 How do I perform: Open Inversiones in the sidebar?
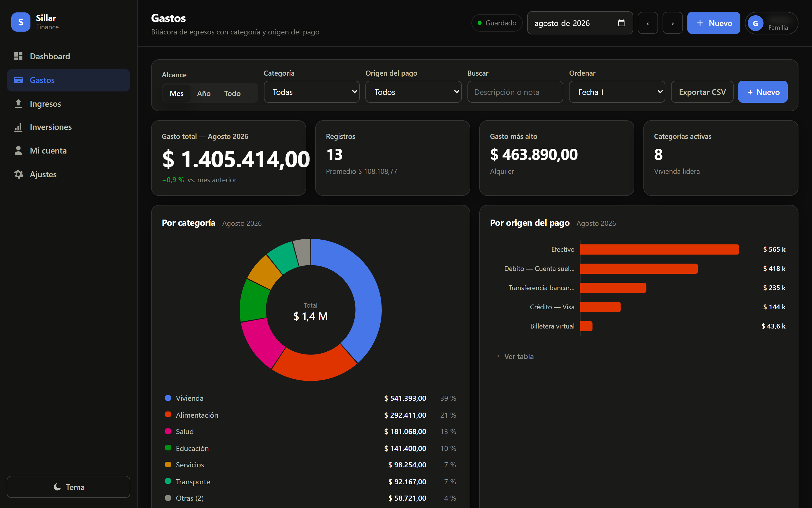pyautogui.click(x=69, y=127)
